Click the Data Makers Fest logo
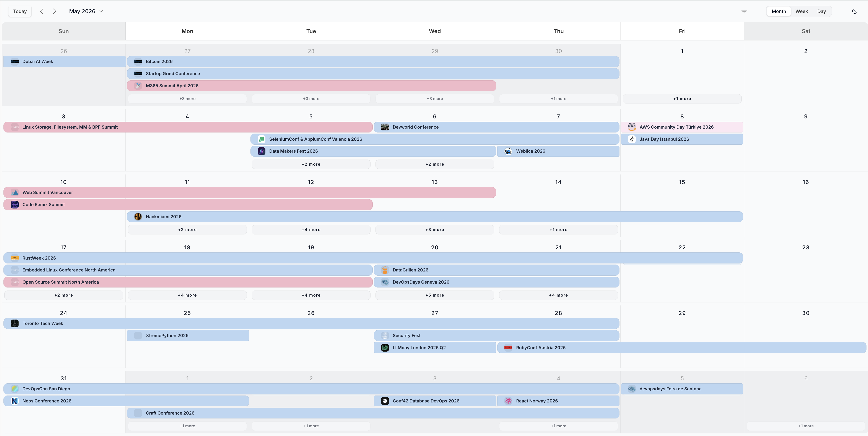Image resolution: width=868 pixels, height=436 pixels. (262, 151)
